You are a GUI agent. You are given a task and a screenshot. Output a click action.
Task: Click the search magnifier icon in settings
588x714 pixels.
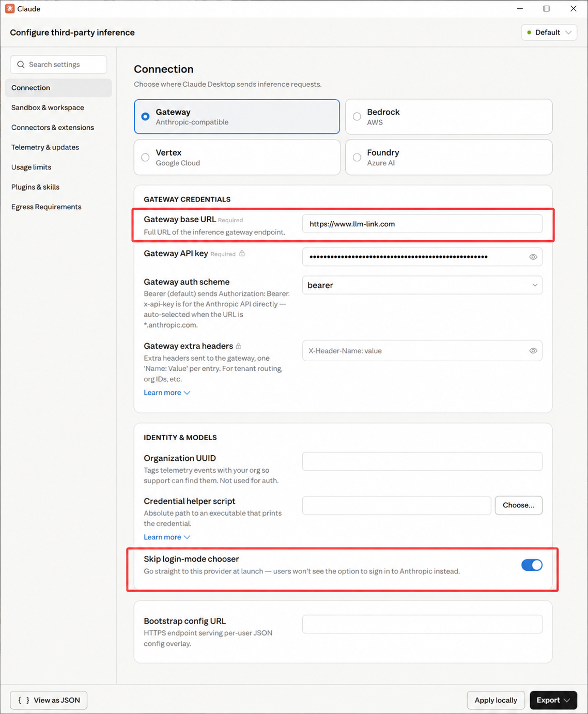pos(21,65)
